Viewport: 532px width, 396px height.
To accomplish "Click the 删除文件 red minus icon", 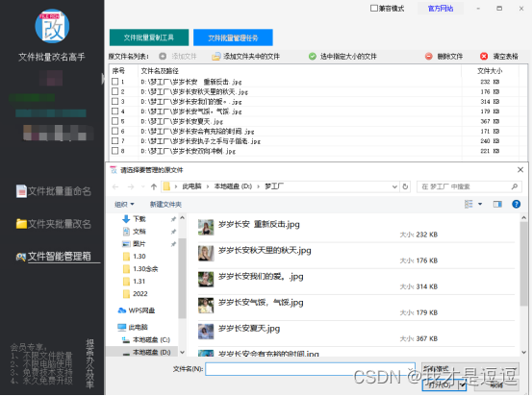I will tap(429, 57).
